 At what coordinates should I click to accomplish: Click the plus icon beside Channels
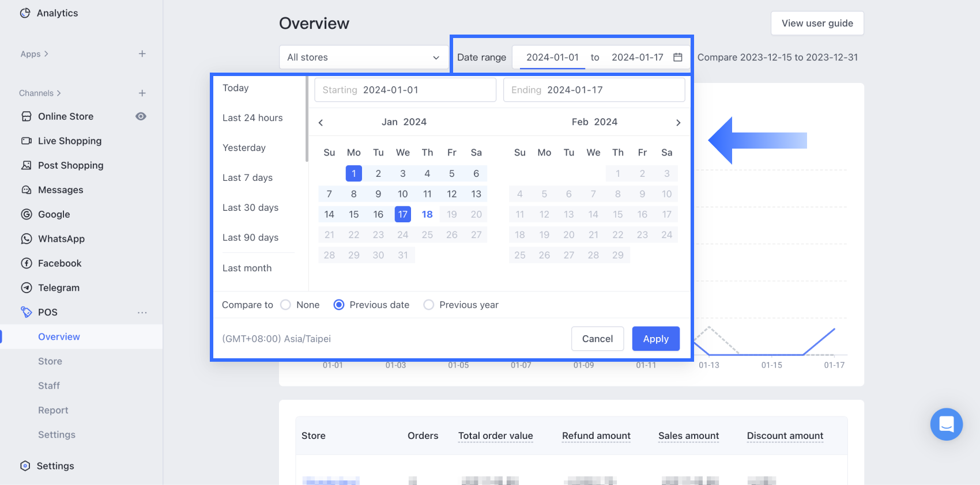[142, 93]
